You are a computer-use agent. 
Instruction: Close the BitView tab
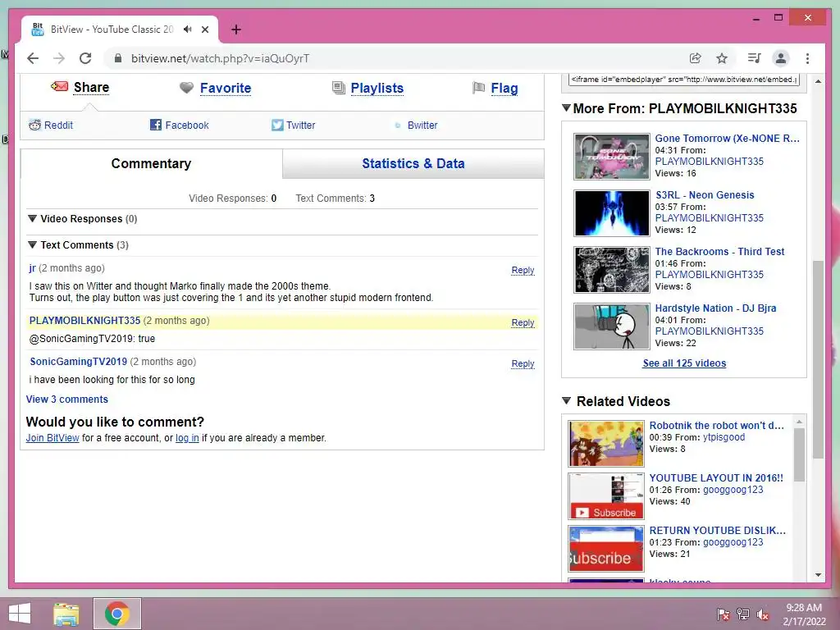click(205, 30)
